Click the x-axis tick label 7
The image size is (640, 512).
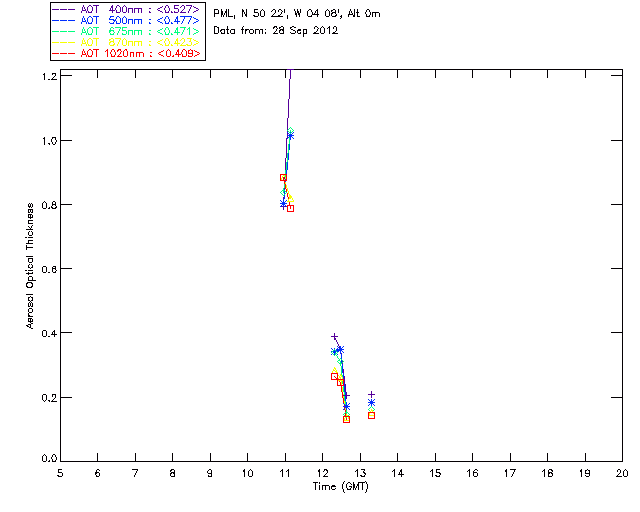[x=135, y=473]
